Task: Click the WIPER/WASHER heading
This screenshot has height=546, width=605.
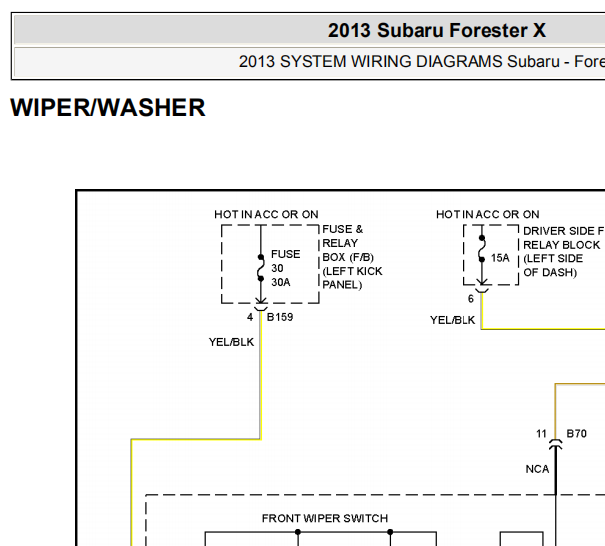Action: pos(108,107)
